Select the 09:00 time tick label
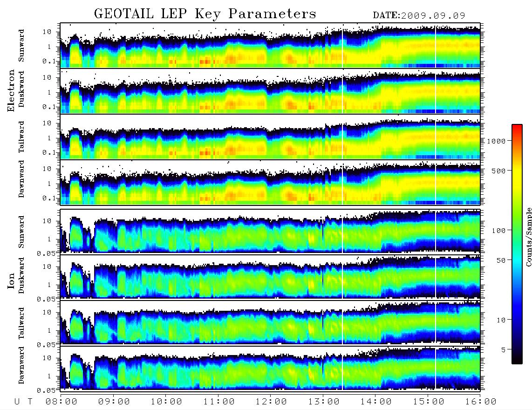Viewport: 532px width, 410px height. pos(114,402)
